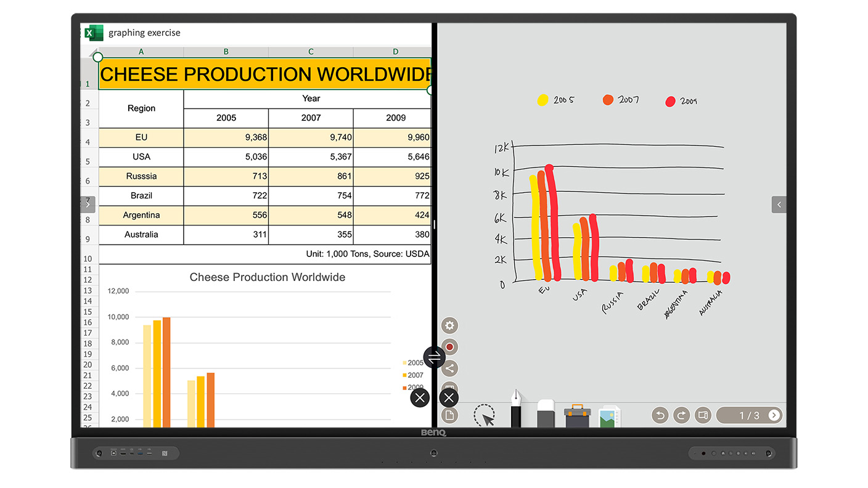Select the EU cell in the Region column
Image resolution: width=868 pixels, height=488 pixels.
tap(141, 137)
